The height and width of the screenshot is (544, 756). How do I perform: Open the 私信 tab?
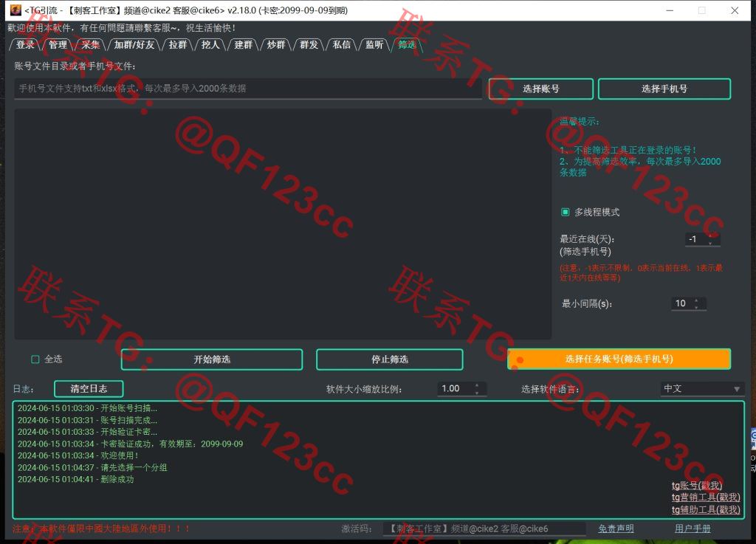(x=341, y=45)
